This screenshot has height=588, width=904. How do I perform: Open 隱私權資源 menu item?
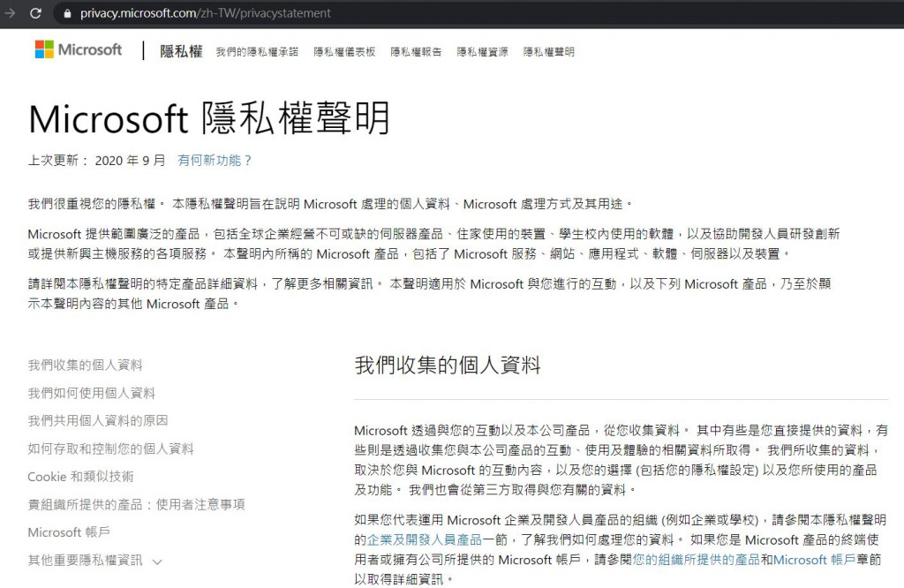[483, 52]
